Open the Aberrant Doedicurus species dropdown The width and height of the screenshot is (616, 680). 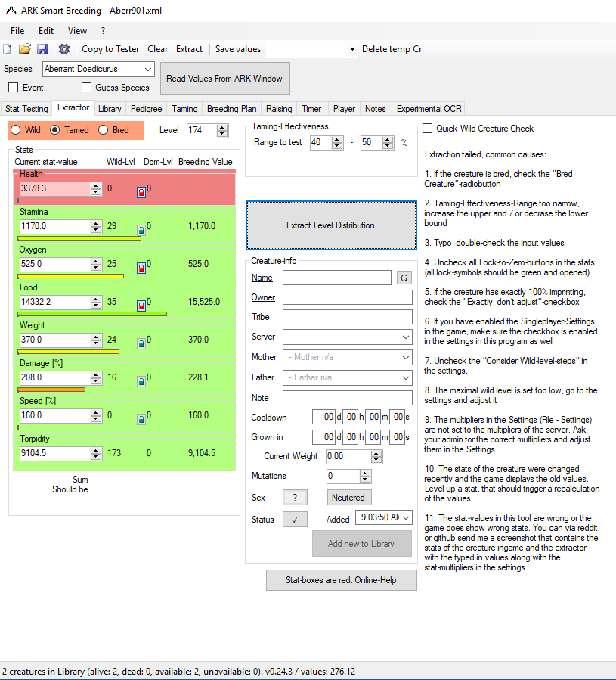(147, 69)
